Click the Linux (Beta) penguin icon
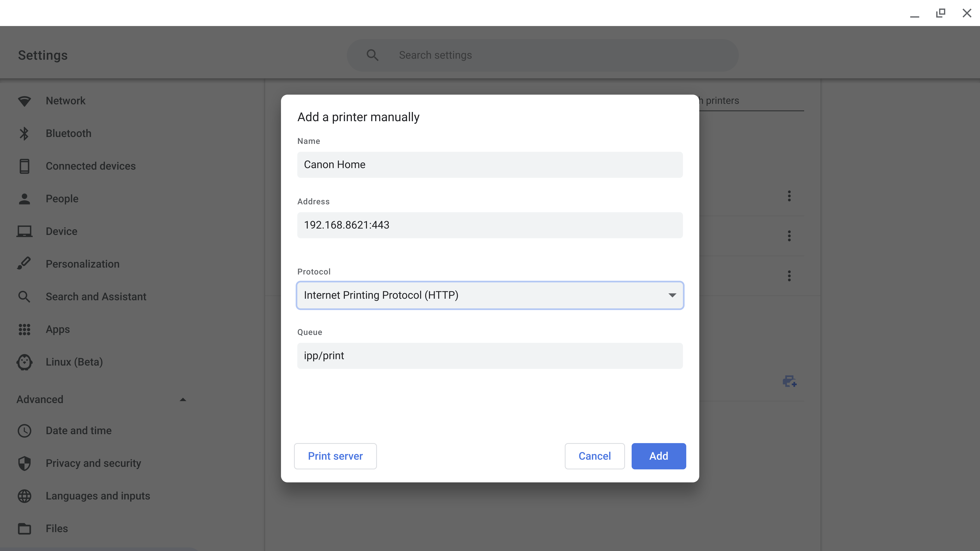This screenshot has width=980, height=551. coord(24,362)
